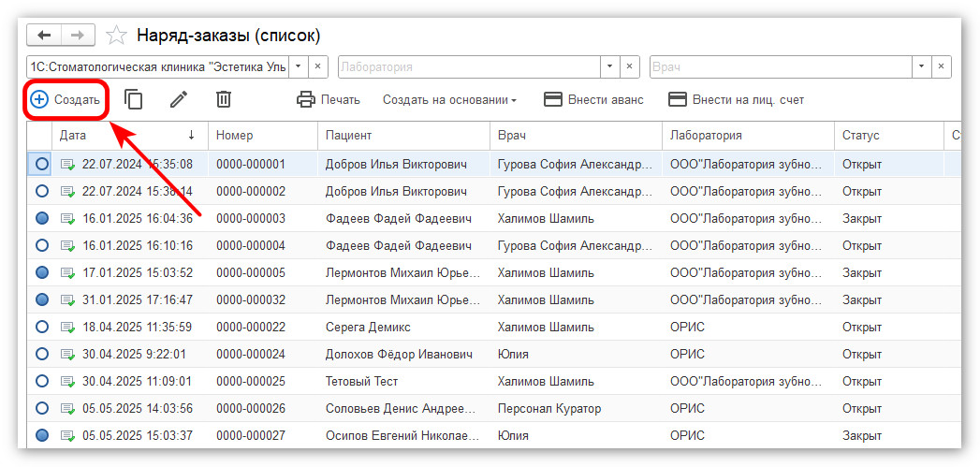Click the Print button with printer icon
Screen dimensions: 980x467
point(329,99)
